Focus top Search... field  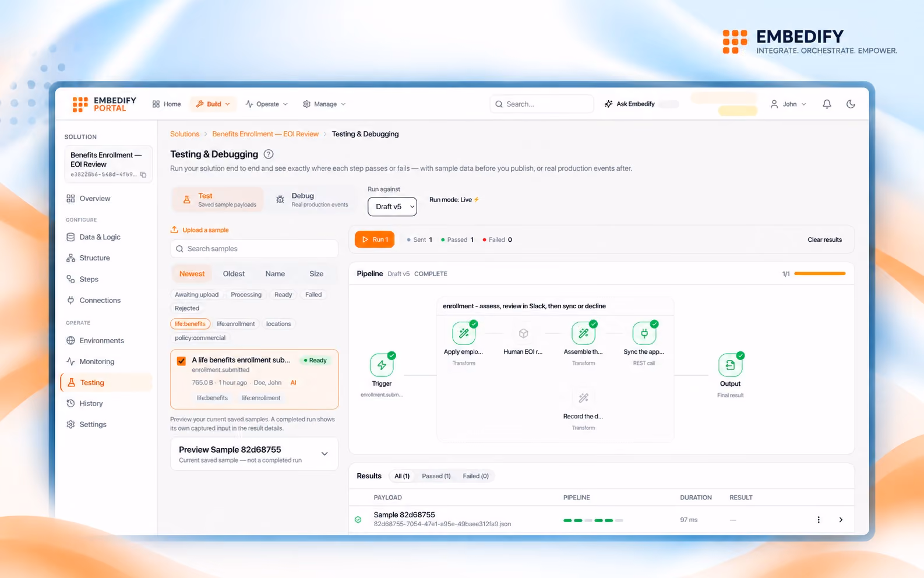click(542, 104)
